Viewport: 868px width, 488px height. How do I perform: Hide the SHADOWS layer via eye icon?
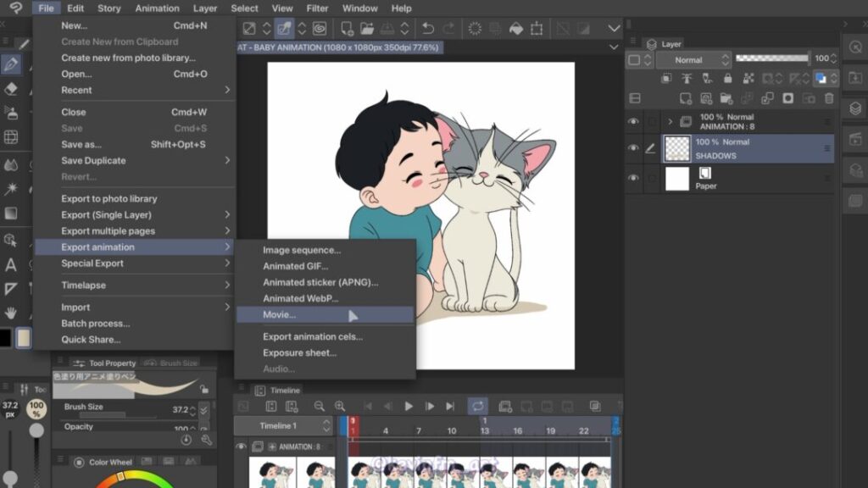633,148
